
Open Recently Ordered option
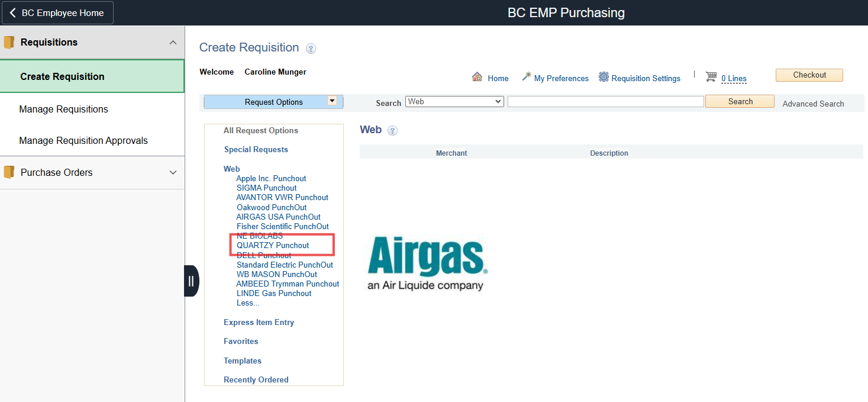tap(256, 380)
